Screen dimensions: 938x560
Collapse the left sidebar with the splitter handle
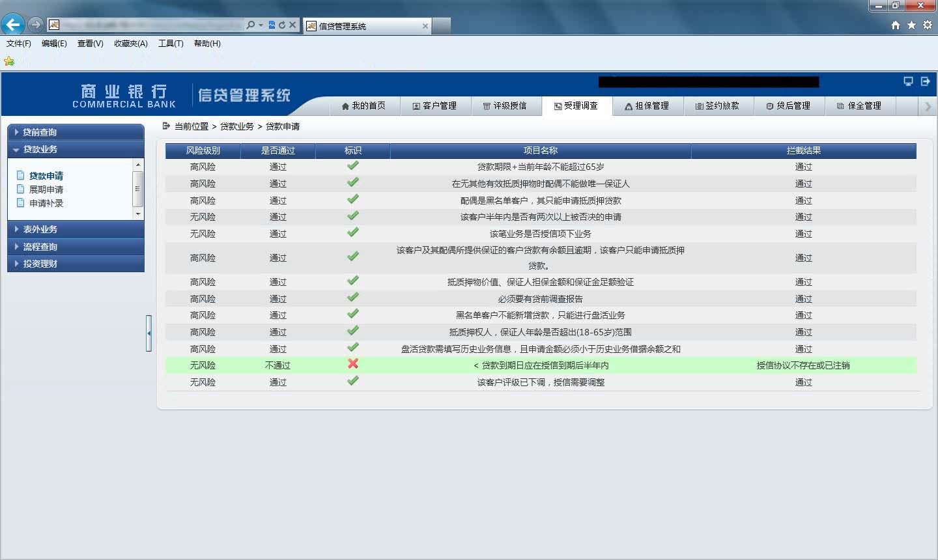click(149, 333)
